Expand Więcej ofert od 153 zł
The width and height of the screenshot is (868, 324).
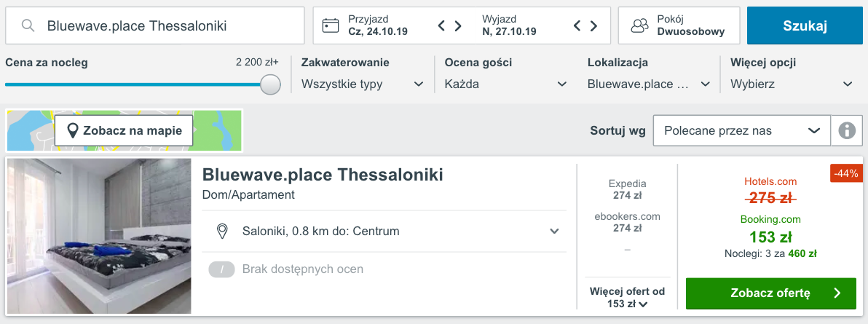point(627,297)
